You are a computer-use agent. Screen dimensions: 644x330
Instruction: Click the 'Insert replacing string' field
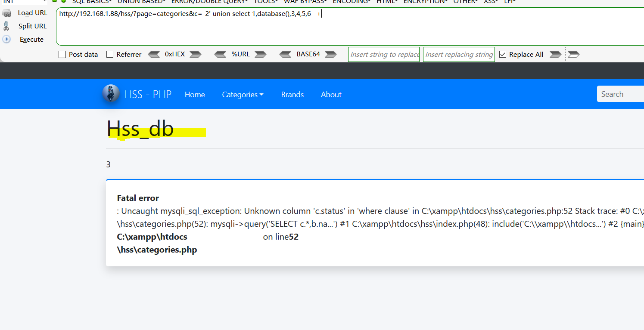point(459,54)
